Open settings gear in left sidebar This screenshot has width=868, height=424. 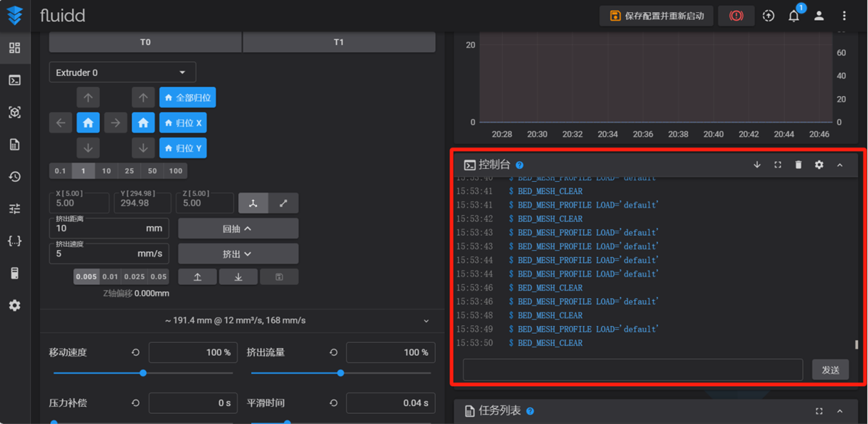14,305
